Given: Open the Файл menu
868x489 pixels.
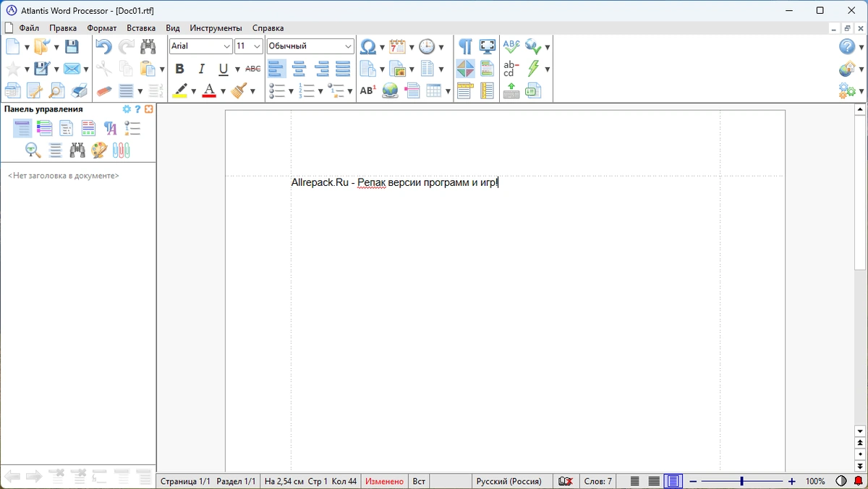Looking at the screenshot, I should point(29,28).
